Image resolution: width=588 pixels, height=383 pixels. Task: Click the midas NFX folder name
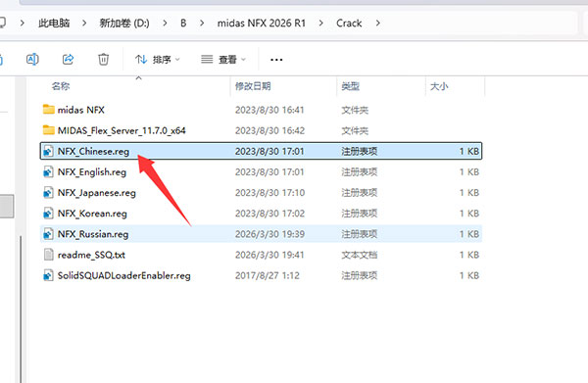pos(81,110)
